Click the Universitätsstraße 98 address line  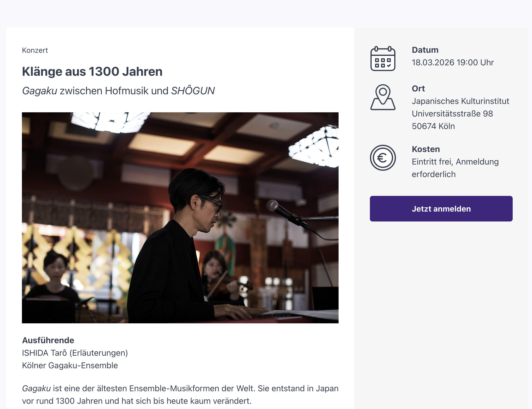452,114
